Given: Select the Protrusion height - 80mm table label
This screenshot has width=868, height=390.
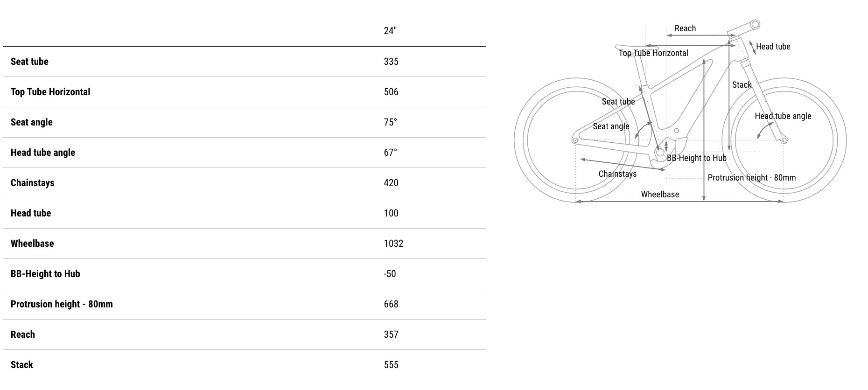Looking at the screenshot, I should [62, 304].
